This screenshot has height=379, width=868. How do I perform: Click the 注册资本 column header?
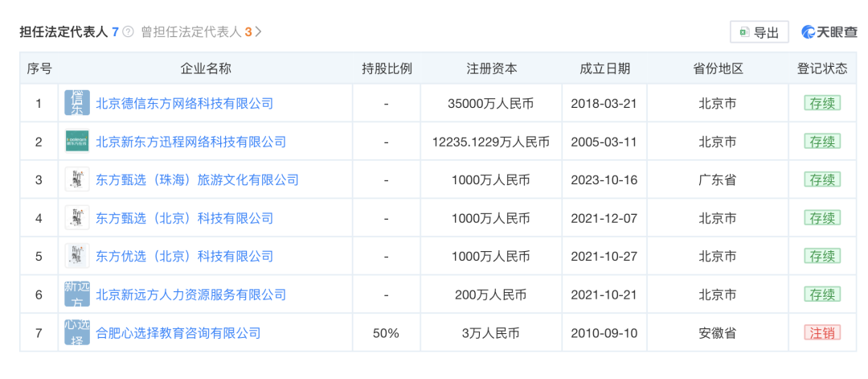click(492, 68)
